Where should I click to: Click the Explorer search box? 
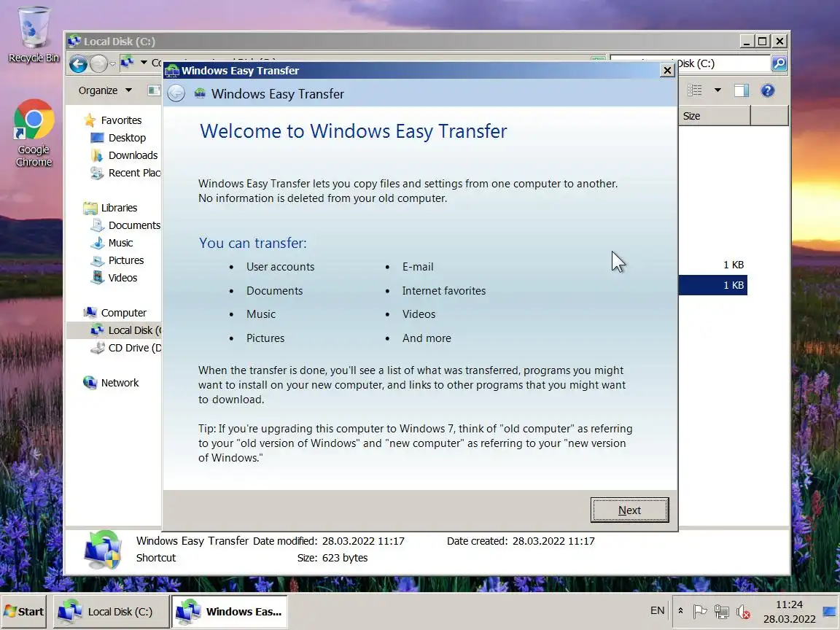click(690, 63)
